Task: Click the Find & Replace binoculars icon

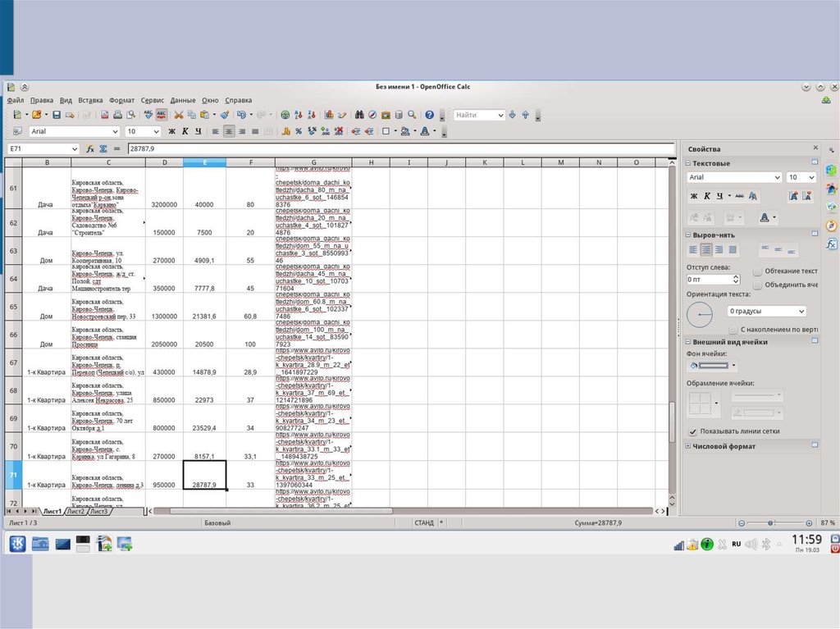Action: click(358, 115)
